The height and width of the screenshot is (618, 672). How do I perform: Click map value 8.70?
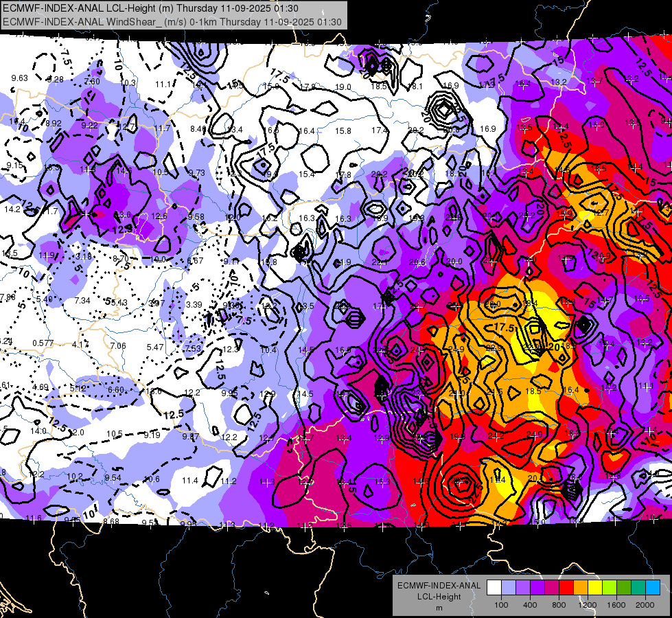tap(120, 258)
